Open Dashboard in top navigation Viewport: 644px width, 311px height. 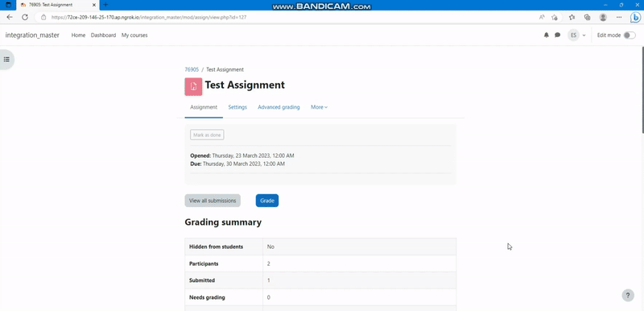point(104,35)
